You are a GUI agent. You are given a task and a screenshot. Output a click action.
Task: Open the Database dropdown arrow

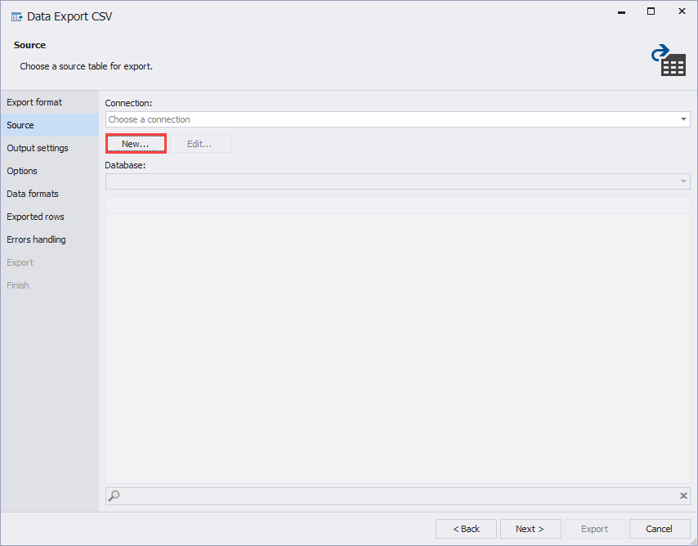point(684,182)
